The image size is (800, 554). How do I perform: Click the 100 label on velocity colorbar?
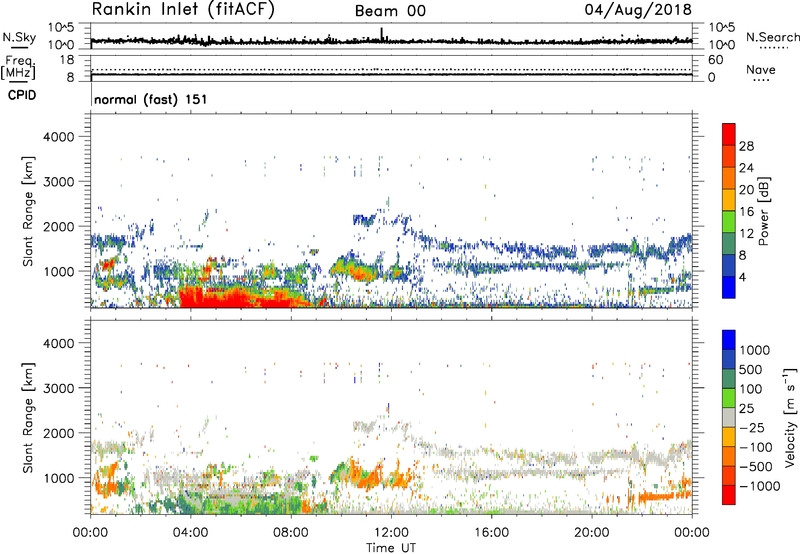(751, 389)
